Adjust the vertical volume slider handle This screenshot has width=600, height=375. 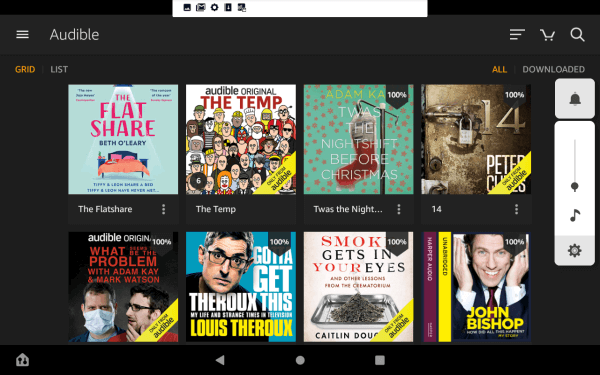pyautogui.click(x=574, y=186)
